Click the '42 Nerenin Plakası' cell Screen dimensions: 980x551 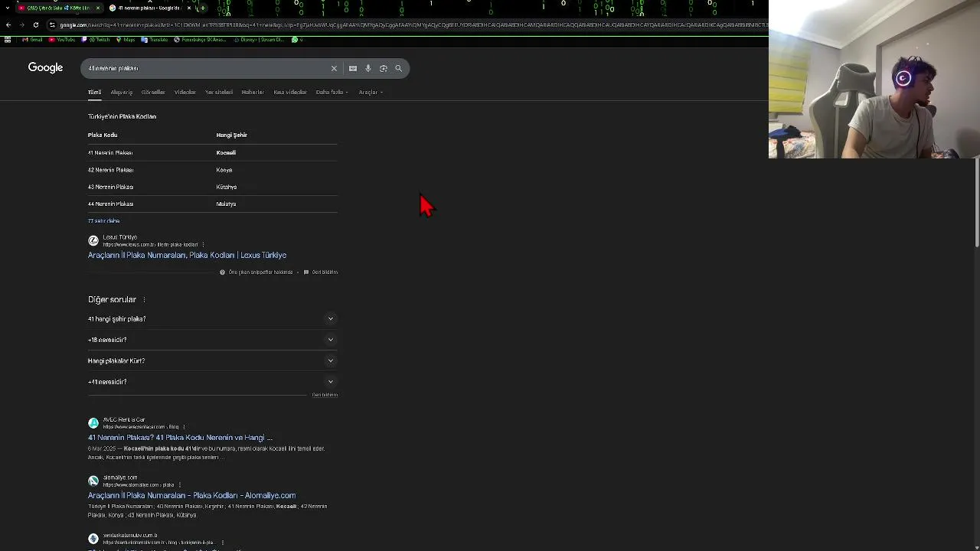(110, 170)
